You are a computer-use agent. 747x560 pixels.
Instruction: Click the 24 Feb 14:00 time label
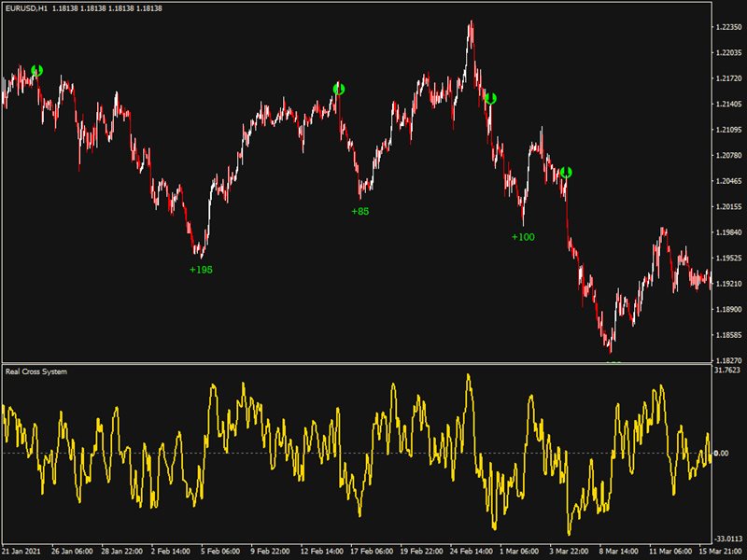pyautogui.click(x=472, y=551)
